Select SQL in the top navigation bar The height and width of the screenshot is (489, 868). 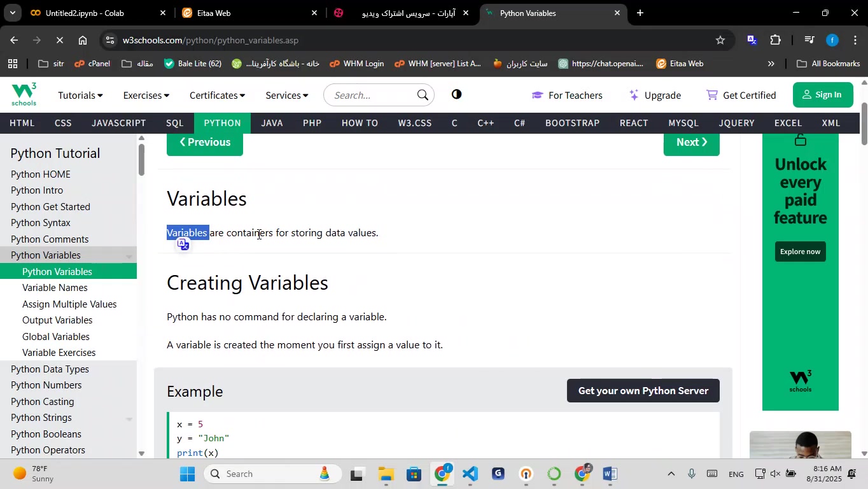(x=175, y=123)
